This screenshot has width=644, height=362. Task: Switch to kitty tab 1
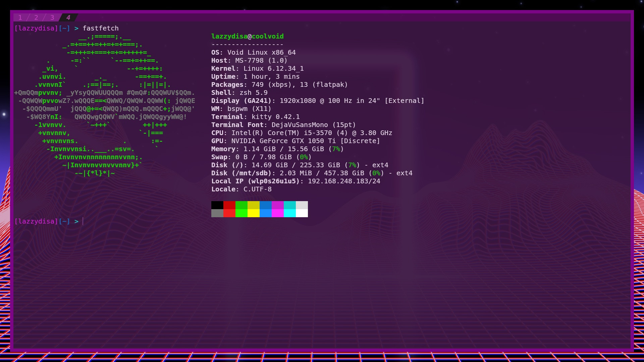tap(20, 17)
